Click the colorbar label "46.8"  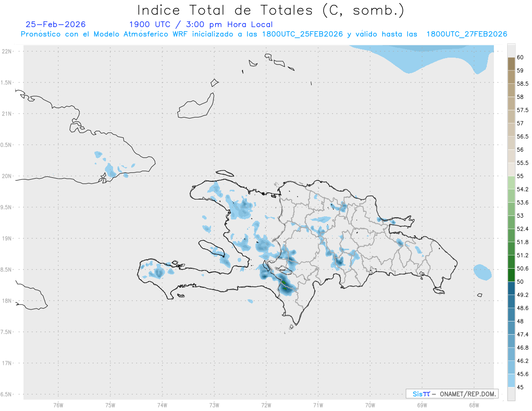tap(522, 348)
